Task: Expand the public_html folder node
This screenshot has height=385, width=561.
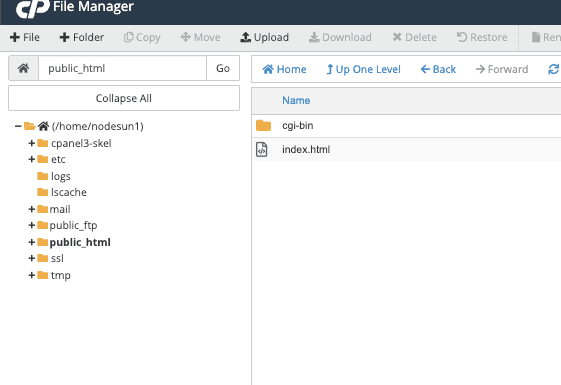Action: tap(31, 242)
